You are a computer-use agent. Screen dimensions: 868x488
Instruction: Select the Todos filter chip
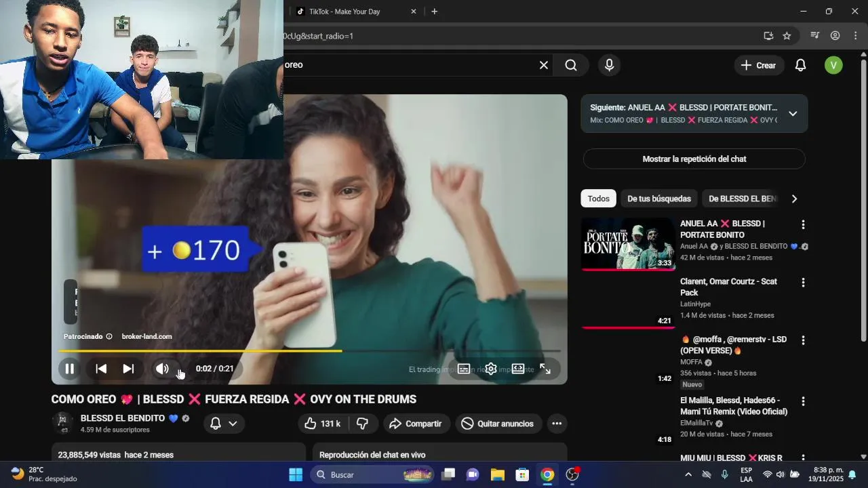coord(598,199)
